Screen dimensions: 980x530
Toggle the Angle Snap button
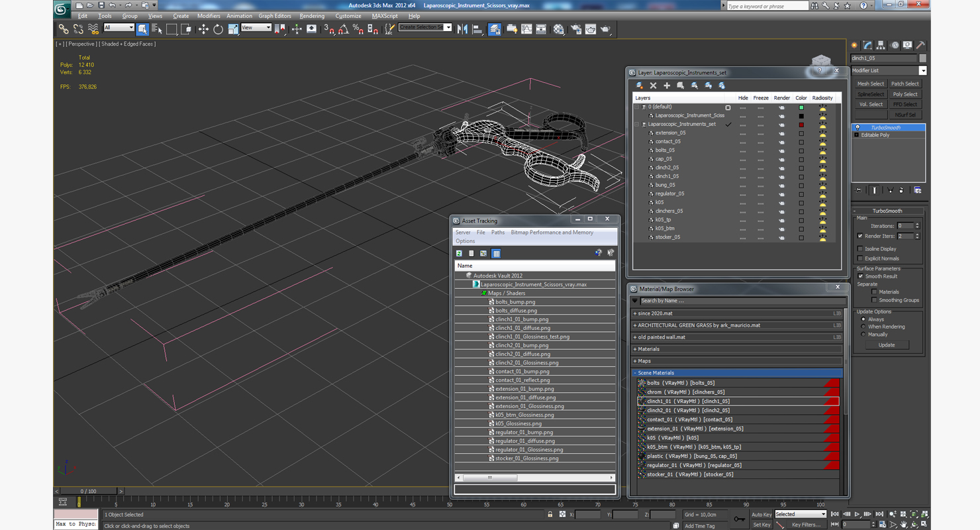coord(344,29)
